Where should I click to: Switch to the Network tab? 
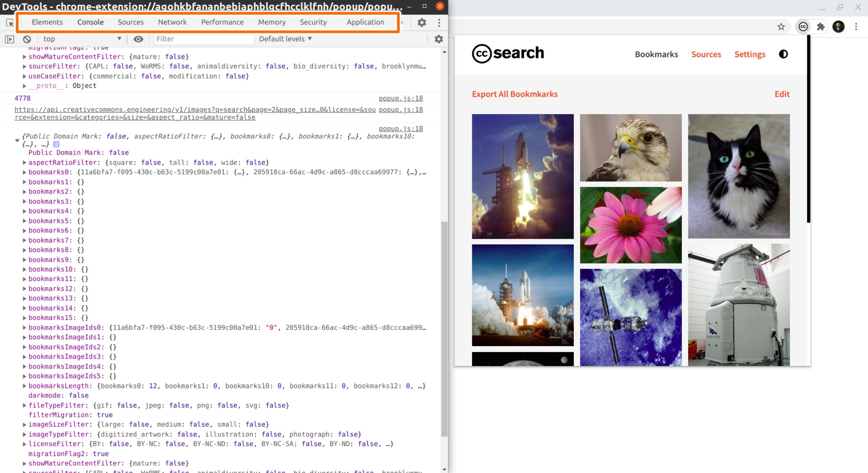[172, 22]
